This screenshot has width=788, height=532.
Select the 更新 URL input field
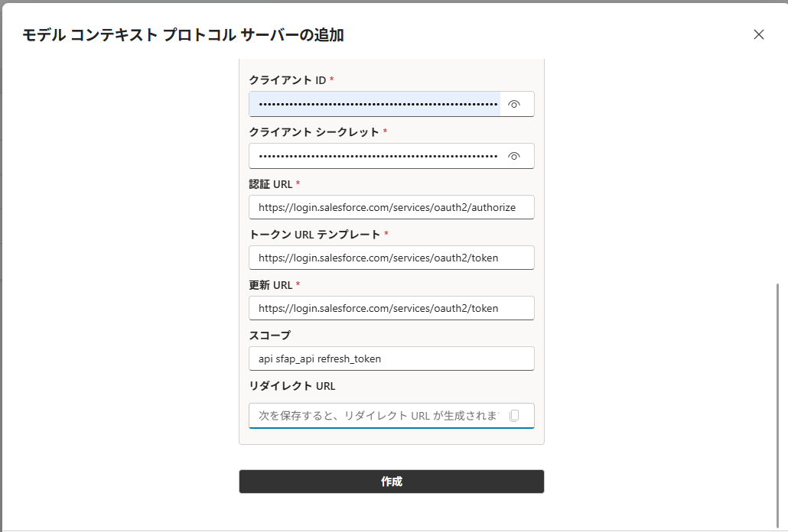tap(392, 308)
